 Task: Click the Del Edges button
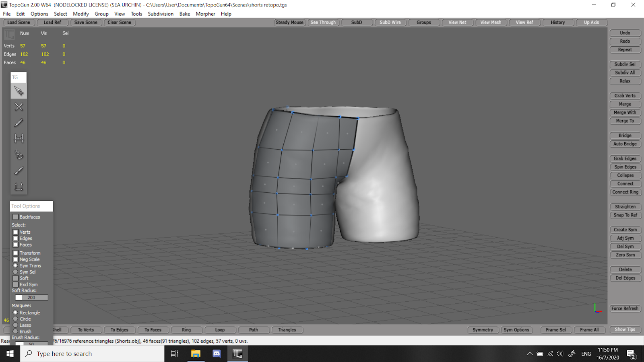pos(625,278)
